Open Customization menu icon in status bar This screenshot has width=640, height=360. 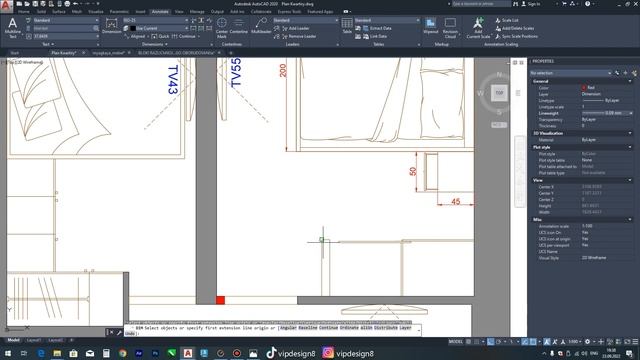click(x=635, y=342)
